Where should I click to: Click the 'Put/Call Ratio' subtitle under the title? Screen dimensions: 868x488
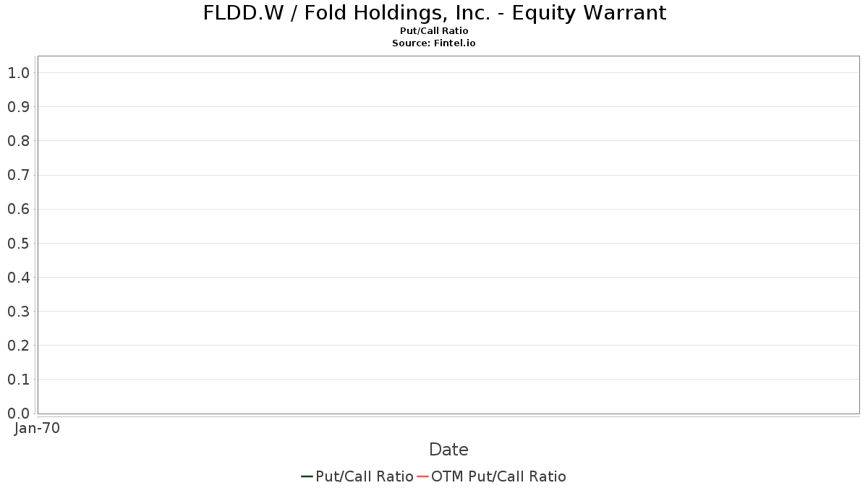click(434, 31)
